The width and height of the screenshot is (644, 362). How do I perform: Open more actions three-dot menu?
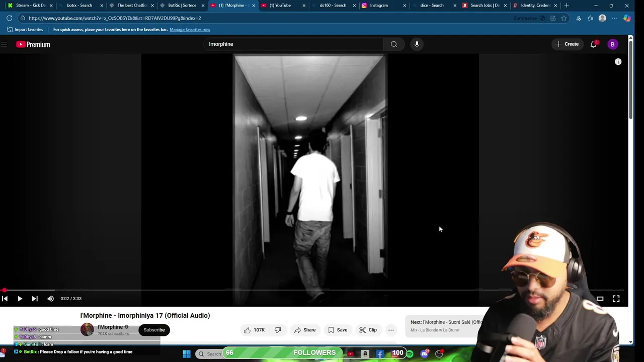click(x=391, y=330)
